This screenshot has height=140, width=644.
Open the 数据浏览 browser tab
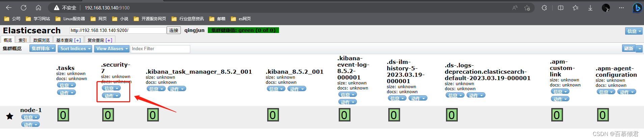point(41,40)
